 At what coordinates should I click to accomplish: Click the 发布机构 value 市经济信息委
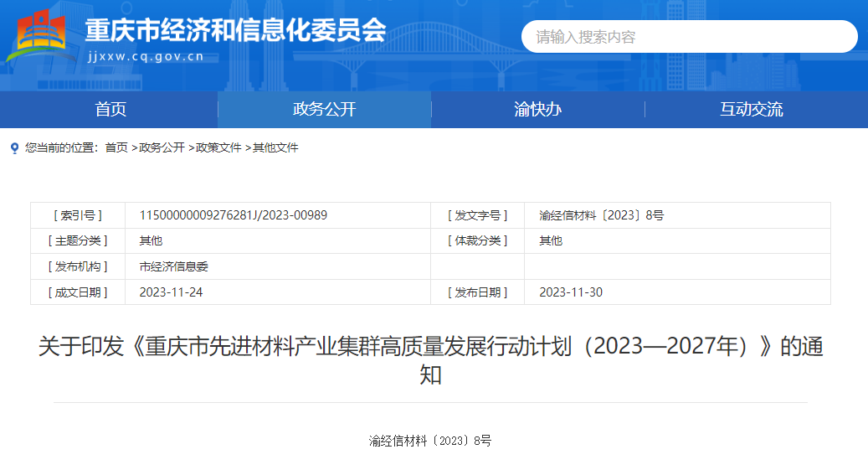173,266
